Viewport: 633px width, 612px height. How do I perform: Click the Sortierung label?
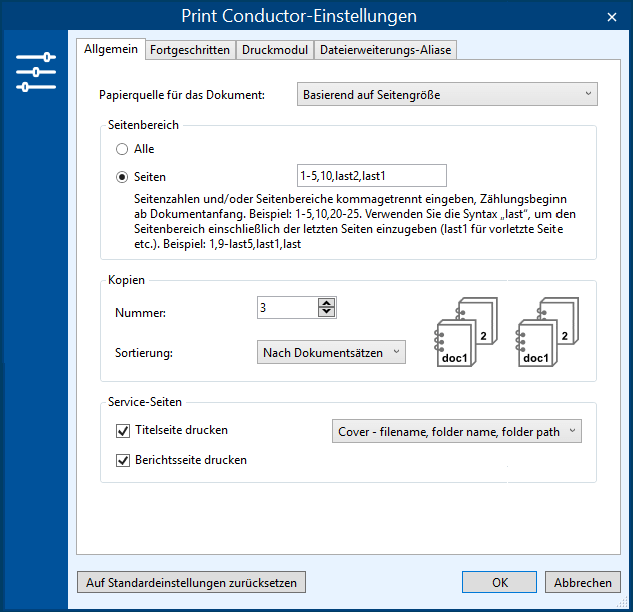click(x=144, y=353)
